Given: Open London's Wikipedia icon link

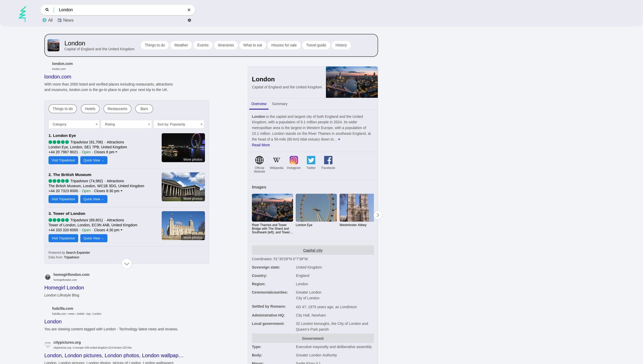Looking at the screenshot, I should [277, 160].
